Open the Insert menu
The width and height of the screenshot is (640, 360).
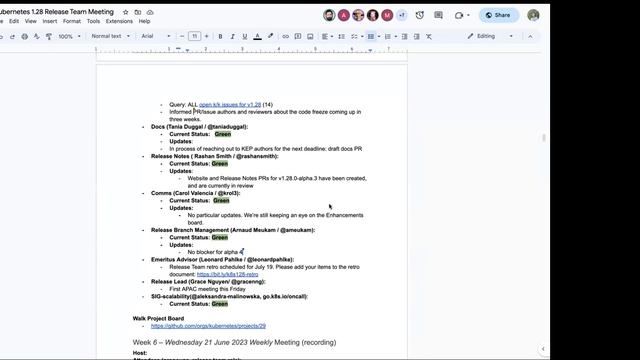click(50, 21)
